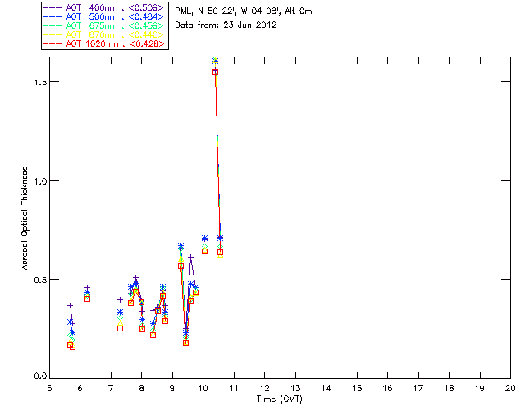Click the red square marker at 7.3 GMT
This screenshot has height=420, width=525.
tap(121, 329)
